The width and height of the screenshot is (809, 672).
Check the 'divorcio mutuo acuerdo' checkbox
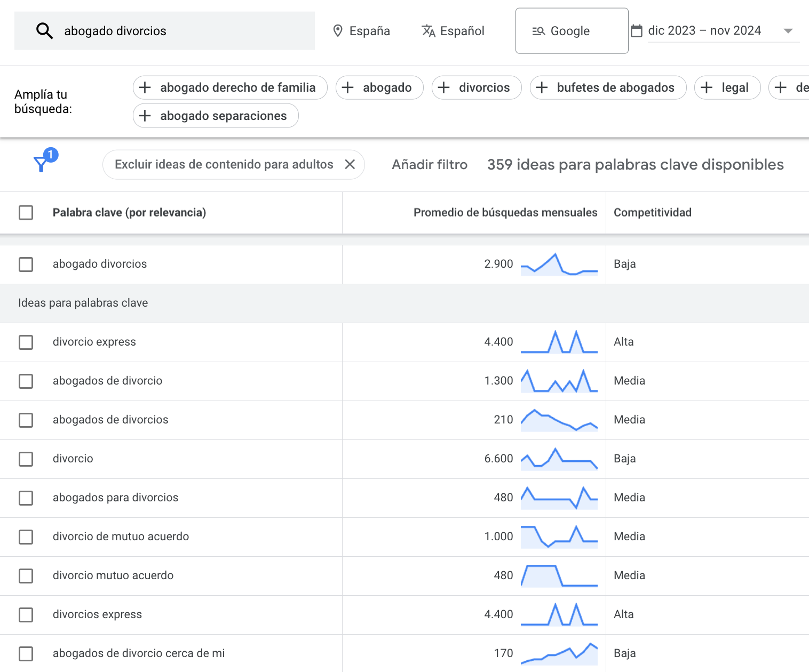(26, 576)
